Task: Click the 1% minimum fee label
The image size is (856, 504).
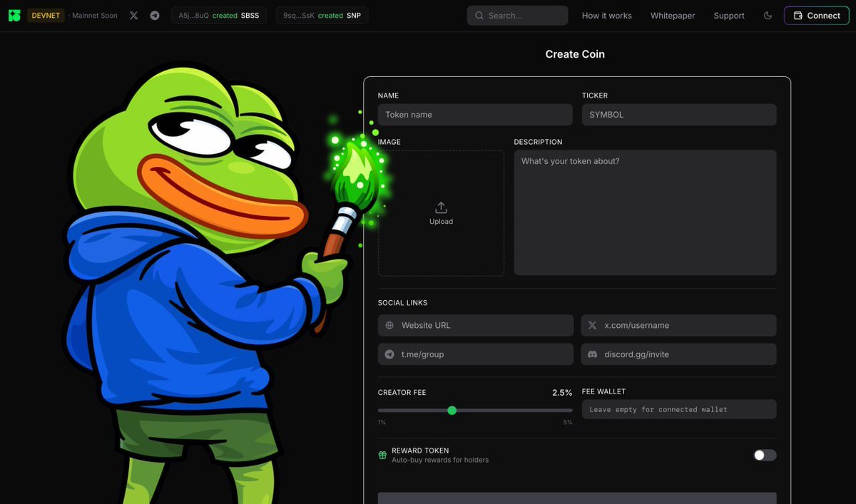Action: [x=382, y=423]
